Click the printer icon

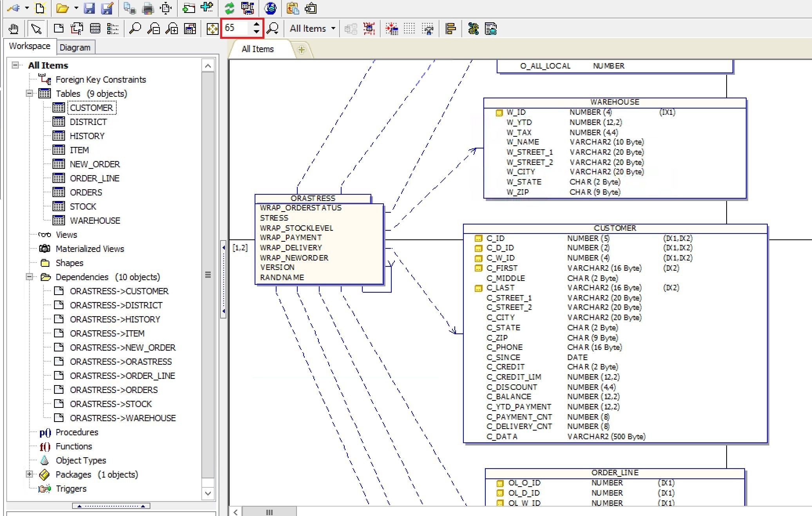(148, 8)
